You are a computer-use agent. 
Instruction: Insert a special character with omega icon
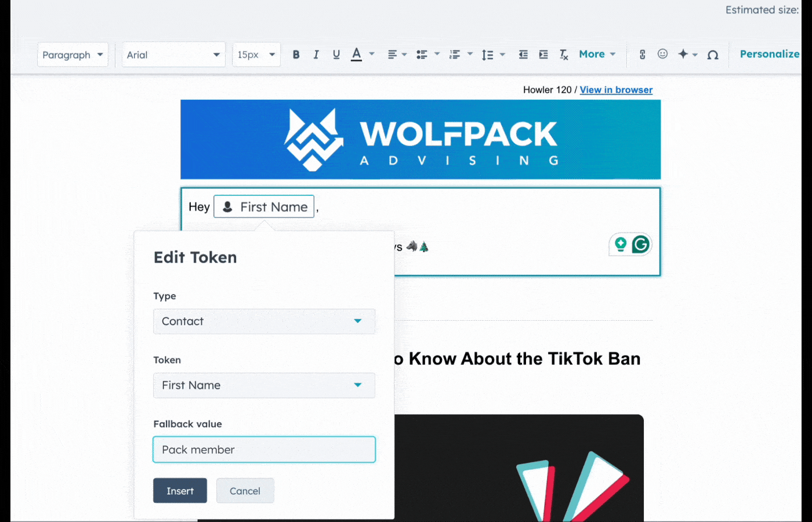713,55
